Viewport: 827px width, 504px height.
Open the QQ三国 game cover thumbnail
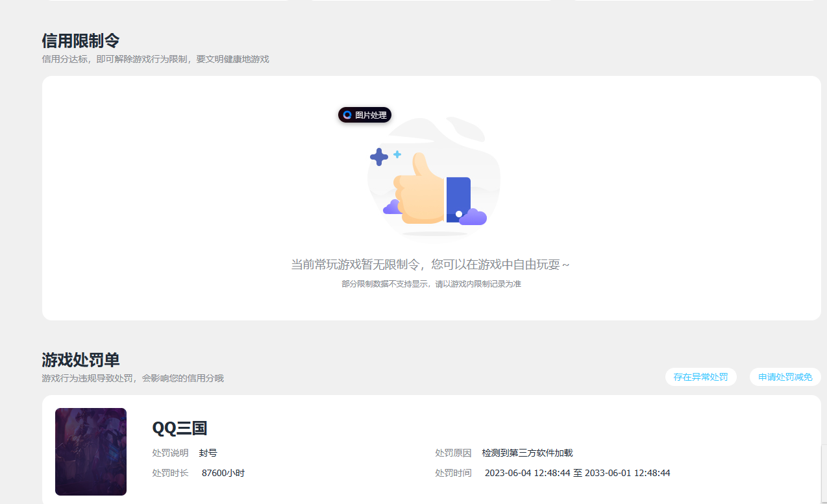[91, 451]
